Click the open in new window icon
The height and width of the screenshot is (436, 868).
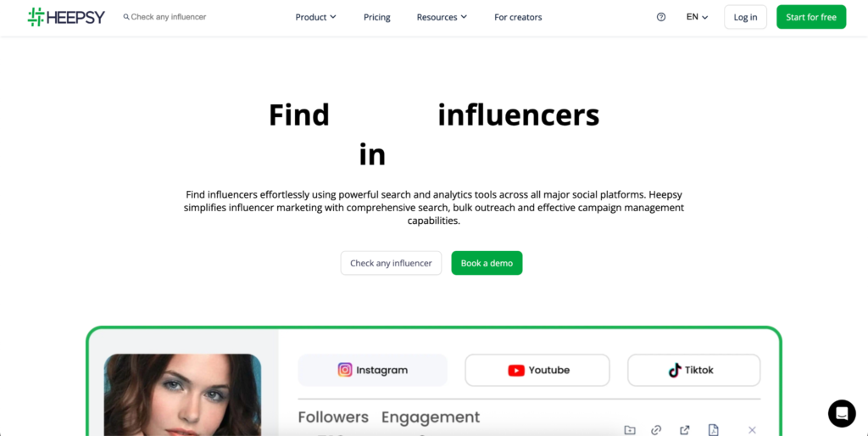685,430
